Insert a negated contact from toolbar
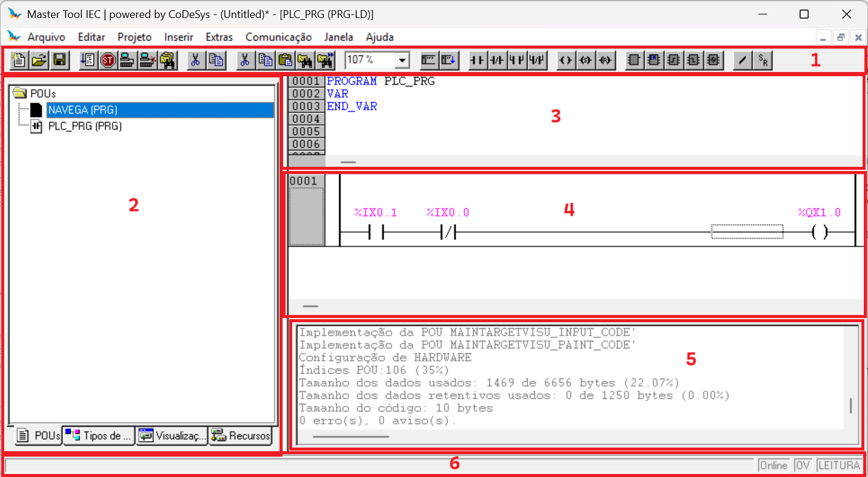The height and width of the screenshot is (477, 868). pos(497,60)
